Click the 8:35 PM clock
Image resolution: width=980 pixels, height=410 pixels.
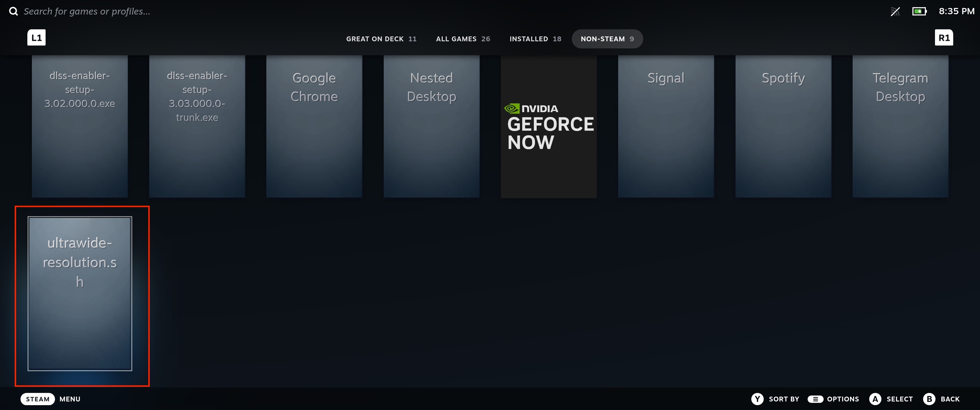click(x=956, y=11)
